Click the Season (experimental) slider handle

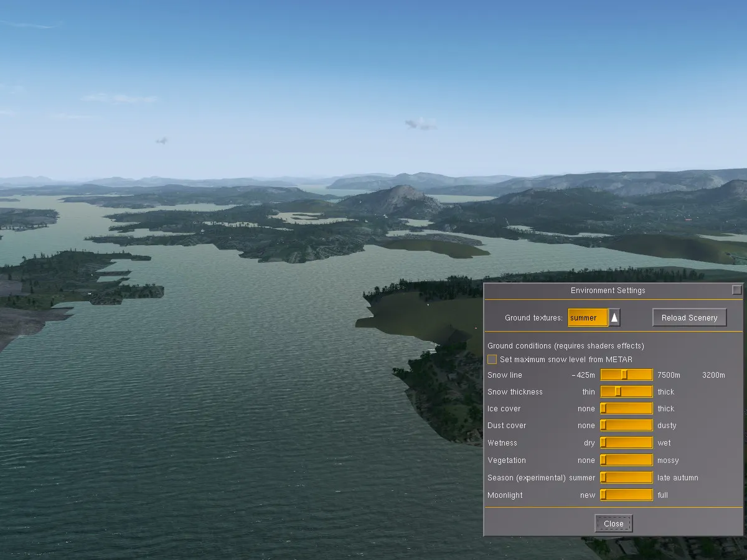(x=603, y=478)
